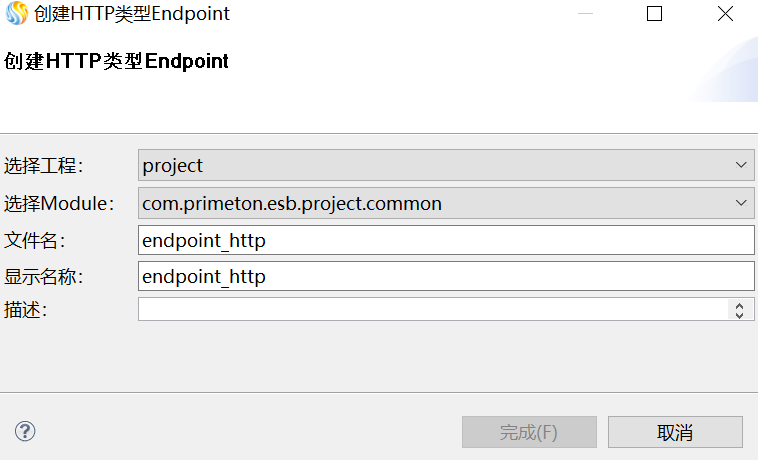
Task: Click inside the 描述 description box
Action: [435, 310]
